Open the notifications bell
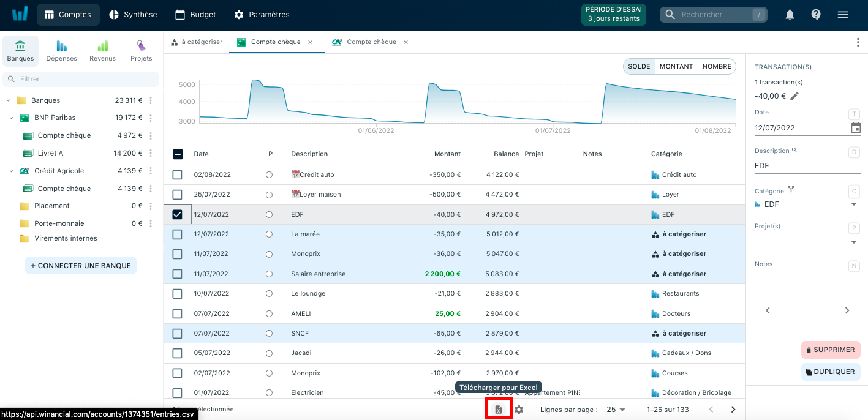868x420 pixels. point(790,15)
